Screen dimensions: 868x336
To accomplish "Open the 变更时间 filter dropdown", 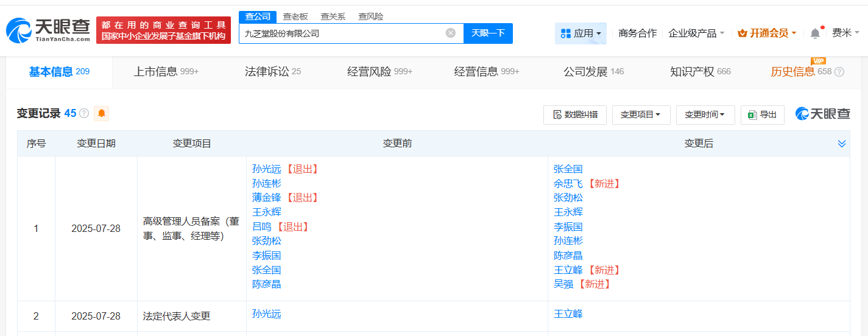I will coord(705,114).
